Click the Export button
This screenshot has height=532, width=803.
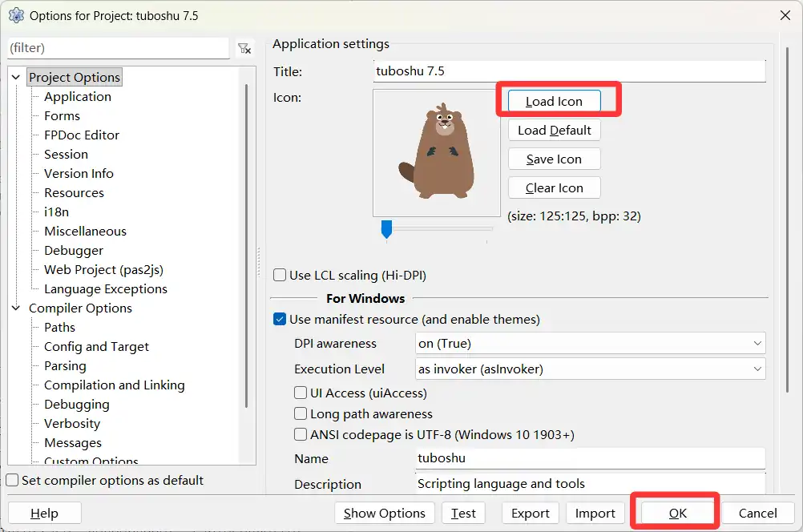(x=530, y=513)
